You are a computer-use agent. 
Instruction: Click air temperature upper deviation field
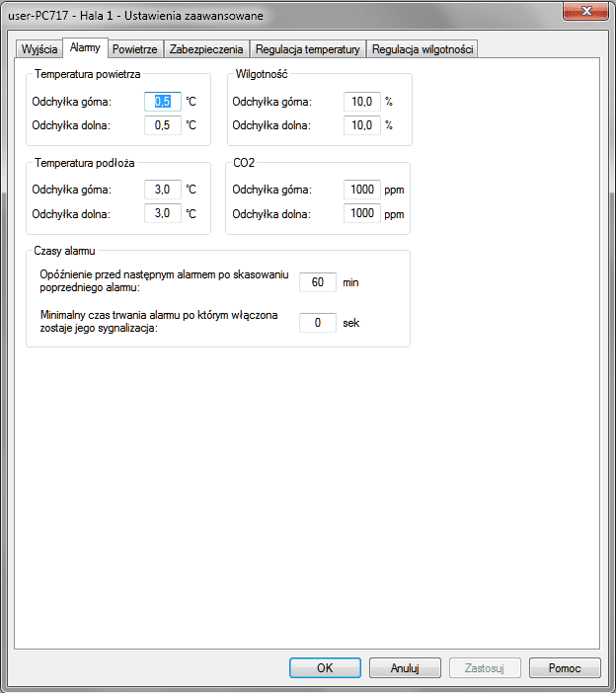tap(163, 102)
